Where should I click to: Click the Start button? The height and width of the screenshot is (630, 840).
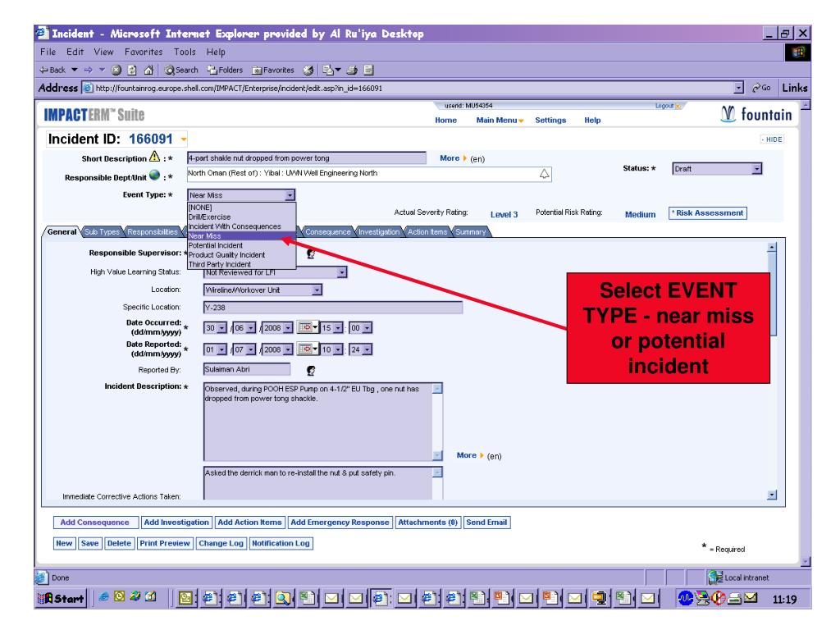pyautogui.click(x=61, y=598)
